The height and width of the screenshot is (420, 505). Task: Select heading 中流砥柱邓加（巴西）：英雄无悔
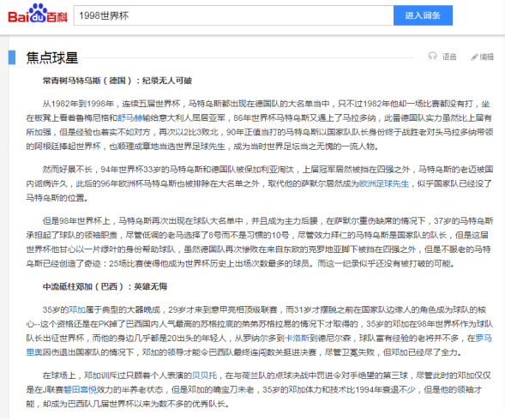(x=105, y=286)
